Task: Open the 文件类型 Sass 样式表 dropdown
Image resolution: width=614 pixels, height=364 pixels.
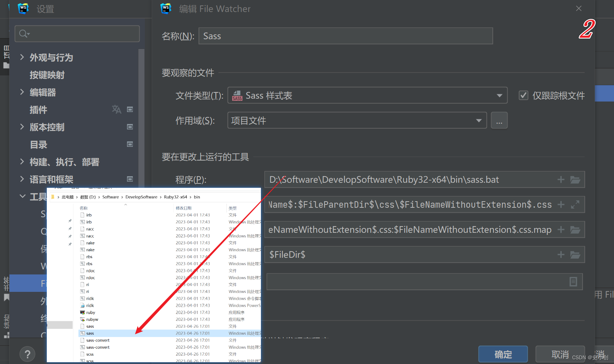Action: pos(367,95)
